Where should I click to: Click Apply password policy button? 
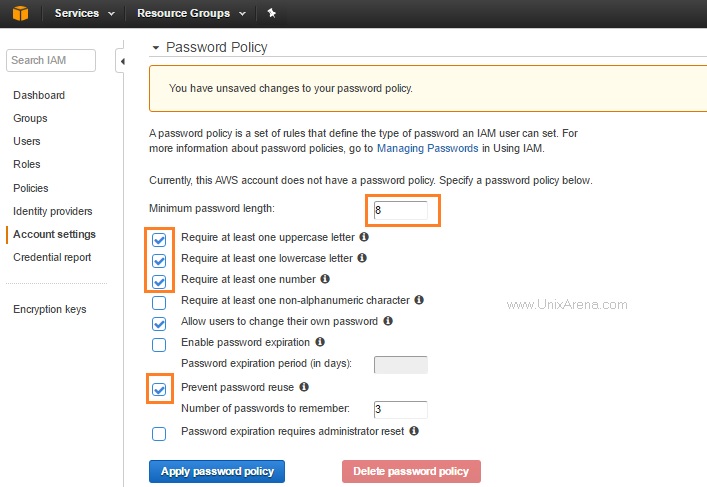(217, 471)
